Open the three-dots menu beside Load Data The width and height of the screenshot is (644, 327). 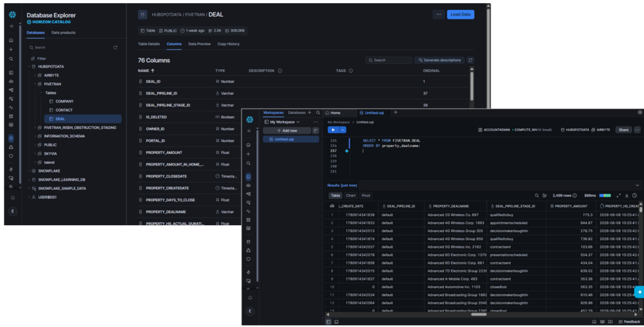click(x=438, y=14)
